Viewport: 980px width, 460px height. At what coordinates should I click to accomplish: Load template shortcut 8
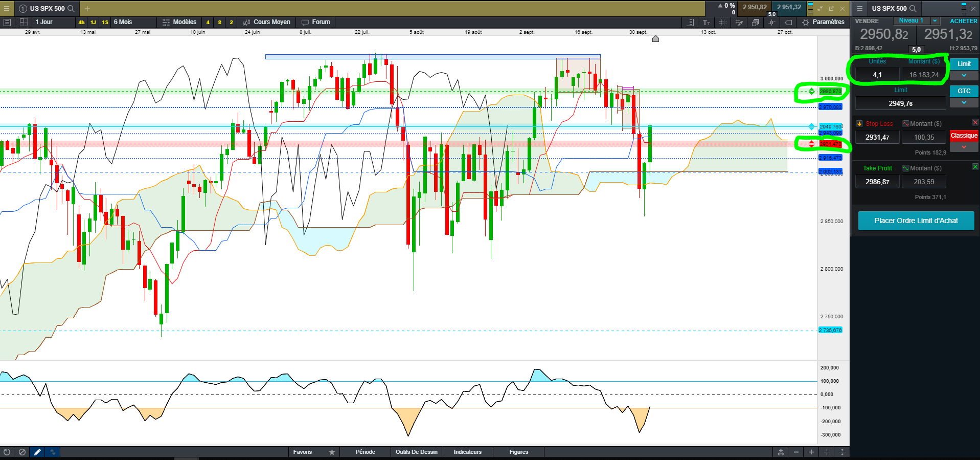tap(219, 22)
